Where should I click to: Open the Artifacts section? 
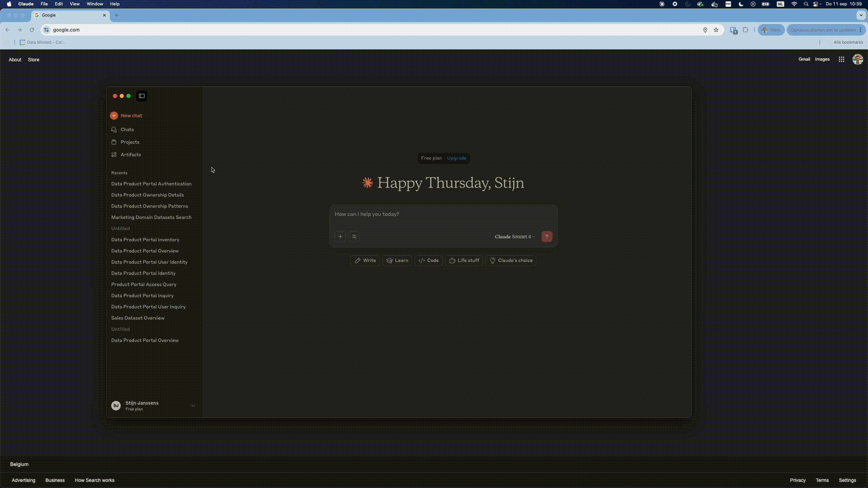131,155
